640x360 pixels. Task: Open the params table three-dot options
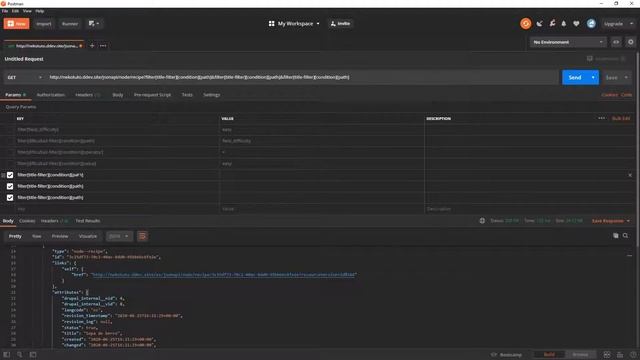(602, 118)
